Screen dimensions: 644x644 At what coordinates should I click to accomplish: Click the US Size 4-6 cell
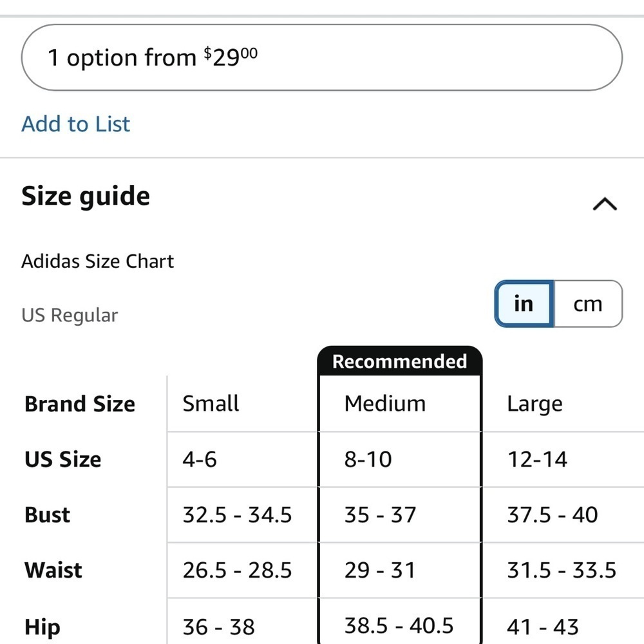(x=243, y=459)
